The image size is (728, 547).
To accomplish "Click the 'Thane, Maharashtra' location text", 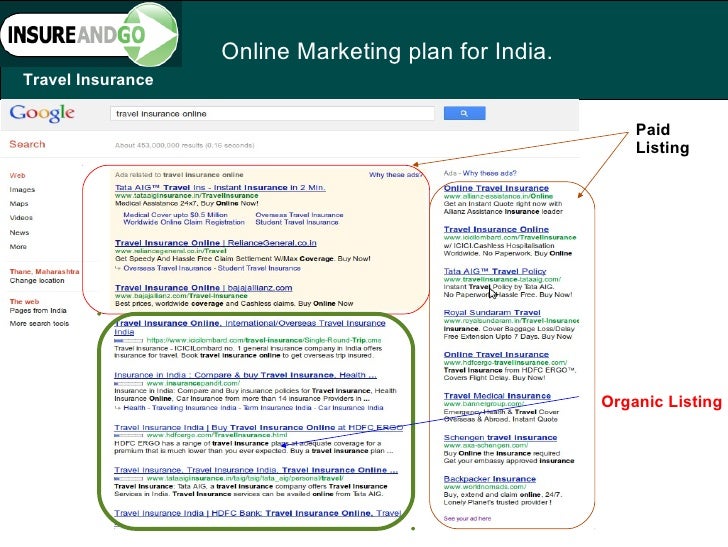I will 45,271.
